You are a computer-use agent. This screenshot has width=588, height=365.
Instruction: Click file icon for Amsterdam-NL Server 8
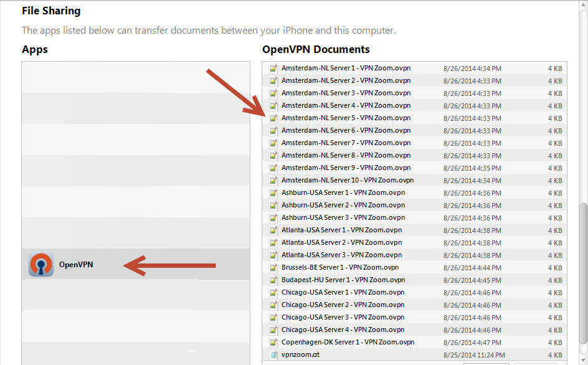[x=273, y=155]
